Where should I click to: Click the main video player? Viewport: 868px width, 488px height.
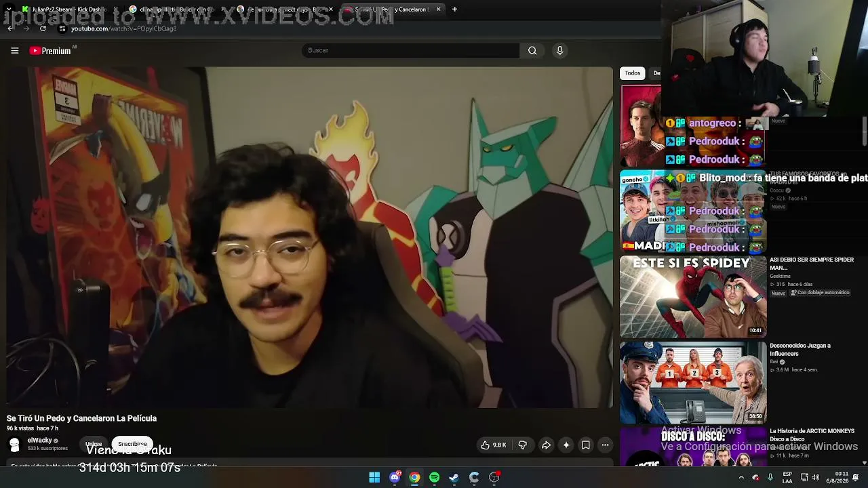[x=310, y=237]
